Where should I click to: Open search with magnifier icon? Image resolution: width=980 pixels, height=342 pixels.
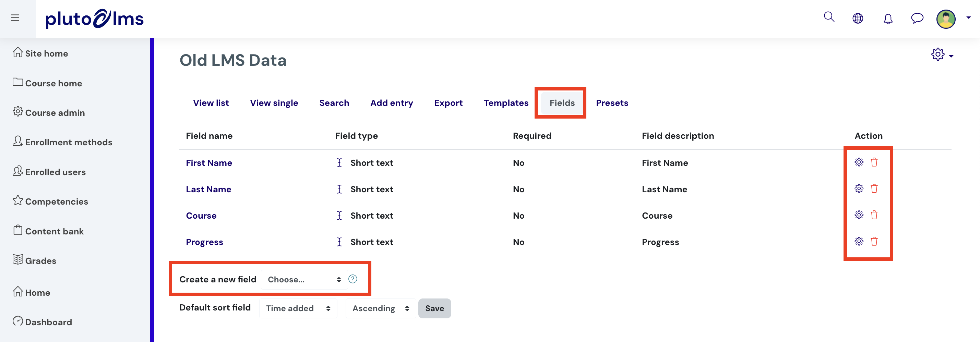[x=829, y=17]
